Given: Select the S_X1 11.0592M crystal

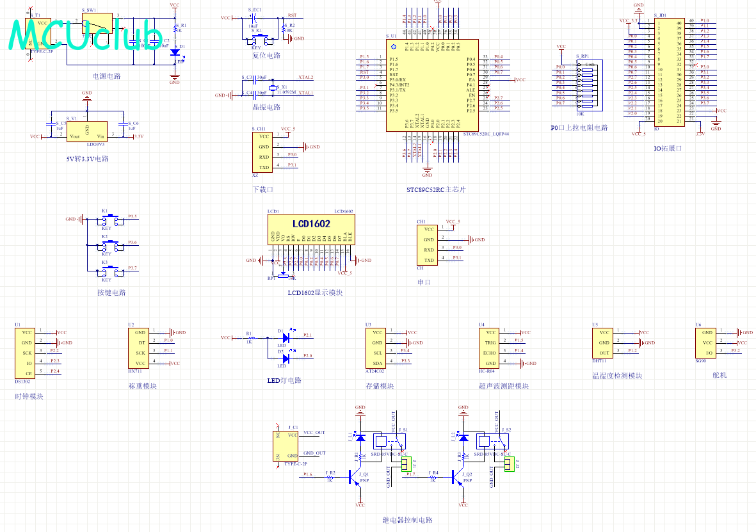Looking at the screenshot, I should coord(273,87).
